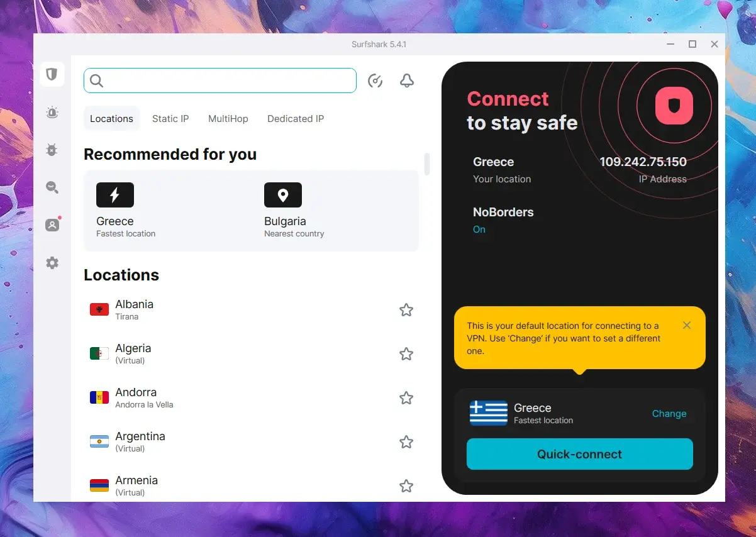The height and width of the screenshot is (537, 756).
Task: Click the IP address 109.242.75.150
Action: tap(643, 162)
